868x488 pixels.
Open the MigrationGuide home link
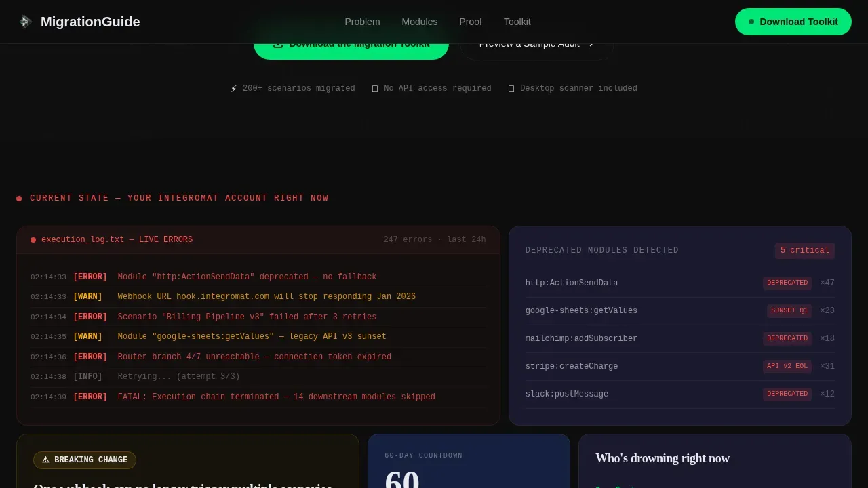(79, 22)
